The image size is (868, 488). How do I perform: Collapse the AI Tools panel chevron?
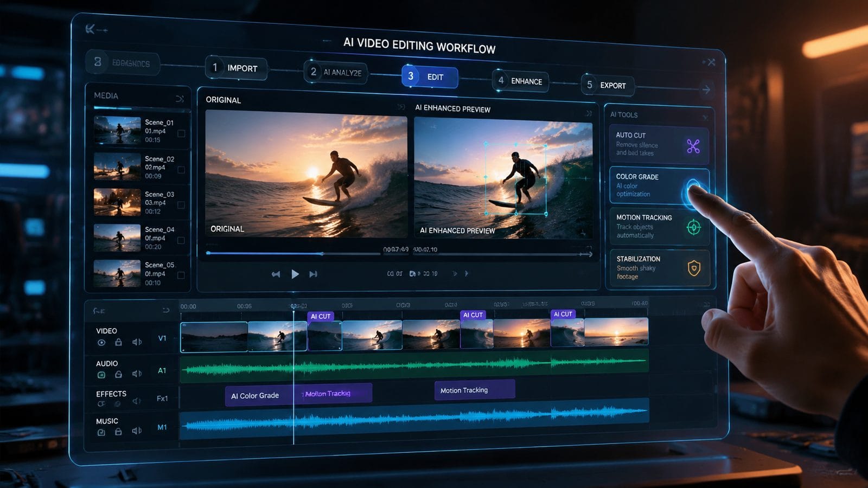(x=705, y=117)
